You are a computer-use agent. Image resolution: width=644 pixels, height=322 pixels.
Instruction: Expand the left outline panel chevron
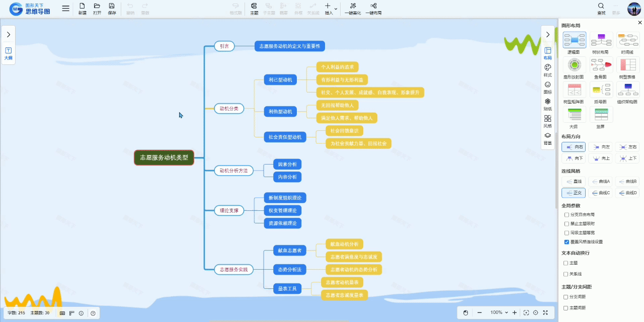(9, 34)
